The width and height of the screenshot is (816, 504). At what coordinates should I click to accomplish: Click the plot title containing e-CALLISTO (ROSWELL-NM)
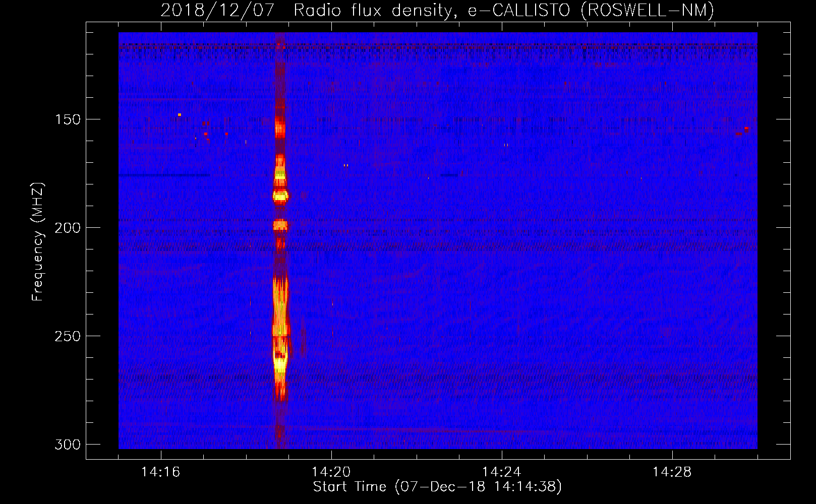pyautogui.click(x=437, y=10)
